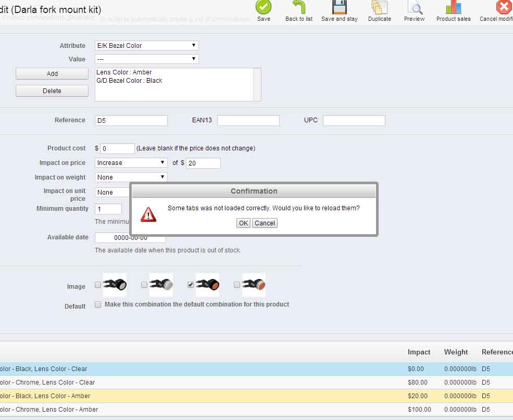Select the black bezel clear lens thumbnail
The width and height of the screenshot is (513, 420).
point(115,285)
